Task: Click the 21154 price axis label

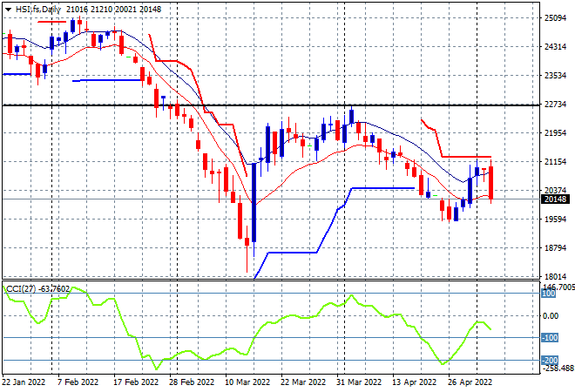Action: click(x=555, y=161)
